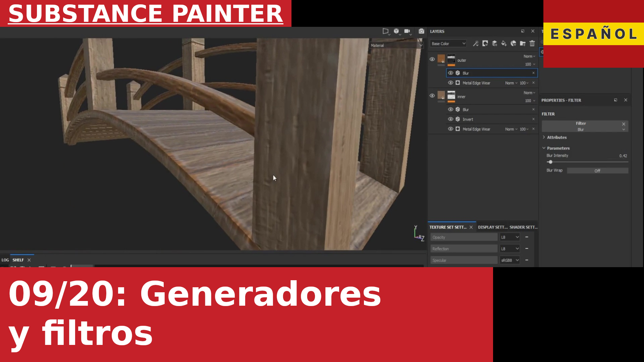Open the outer layer Norm blend dropdown
Image resolution: width=644 pixels, height=362 pixels.
[x=529, y=56]
